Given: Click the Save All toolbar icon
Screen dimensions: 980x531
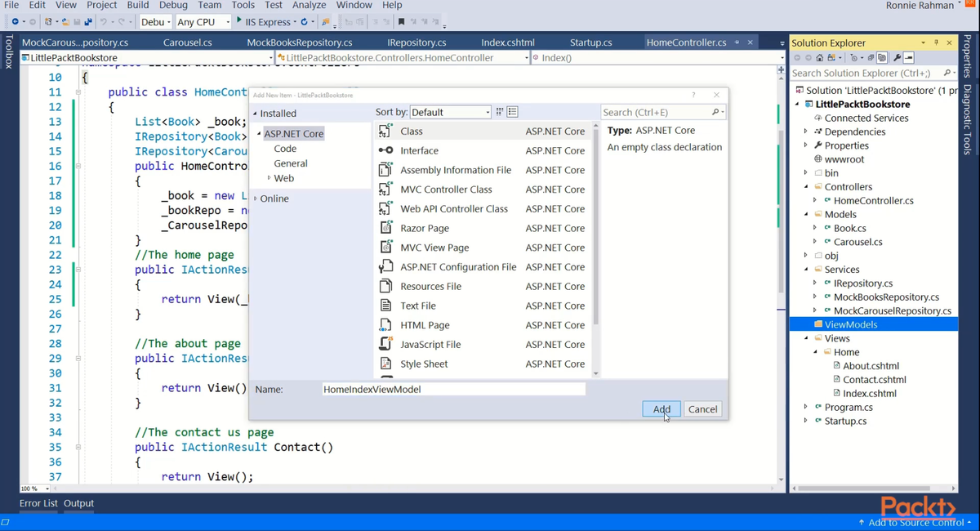Looking at the screenshot, I should 88,22.
